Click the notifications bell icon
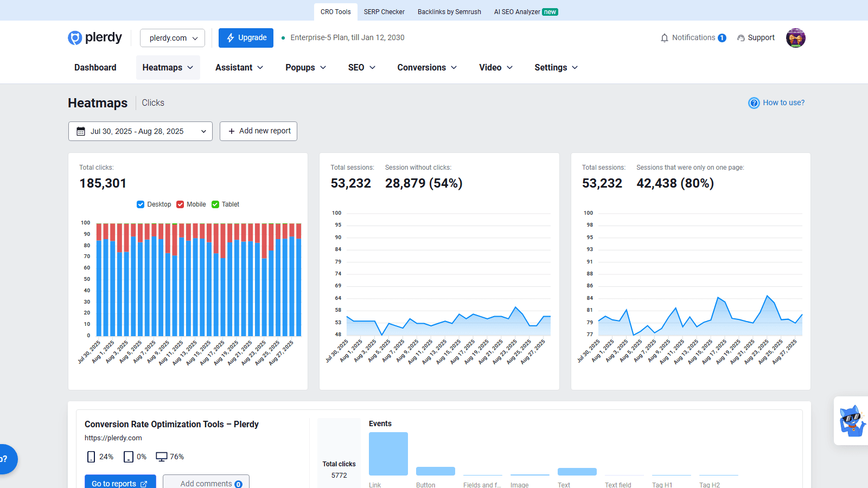868x488 pixels. pos(664,38)
